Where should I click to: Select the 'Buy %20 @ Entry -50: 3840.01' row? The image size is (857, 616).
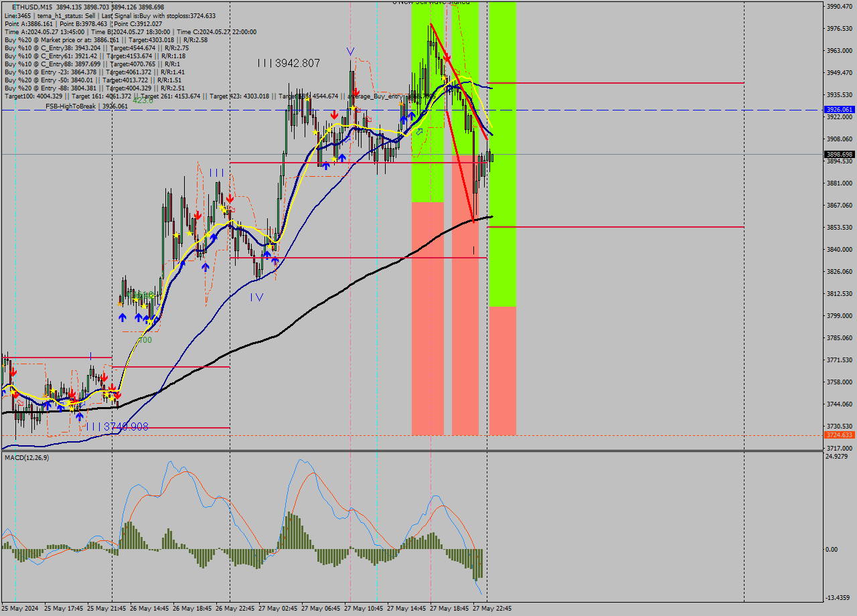(92, 80)
